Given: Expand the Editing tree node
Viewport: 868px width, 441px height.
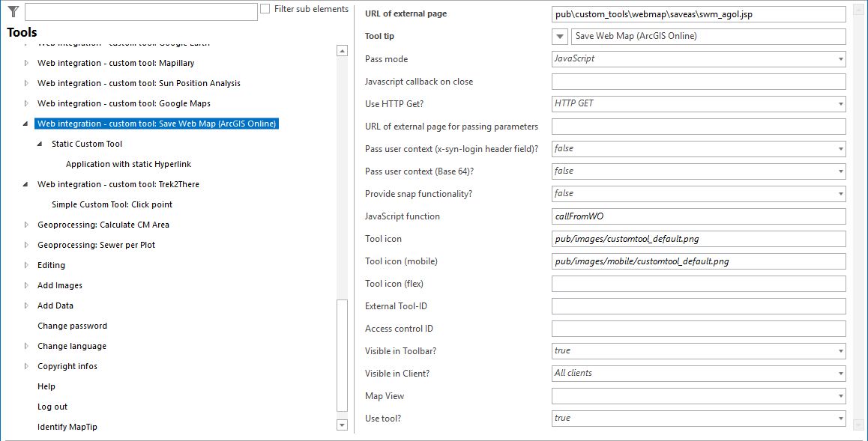Looking at the screenshot, I should (25, 264).
